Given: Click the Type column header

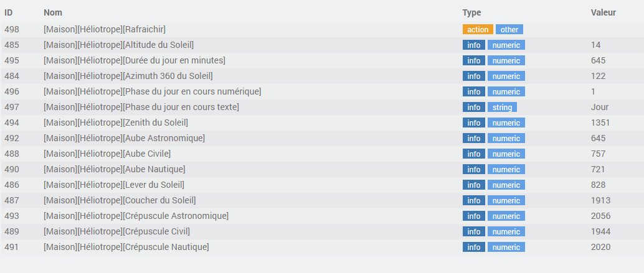Looking at the screenshot, I should pyautogui.click(x=471, y=12).
